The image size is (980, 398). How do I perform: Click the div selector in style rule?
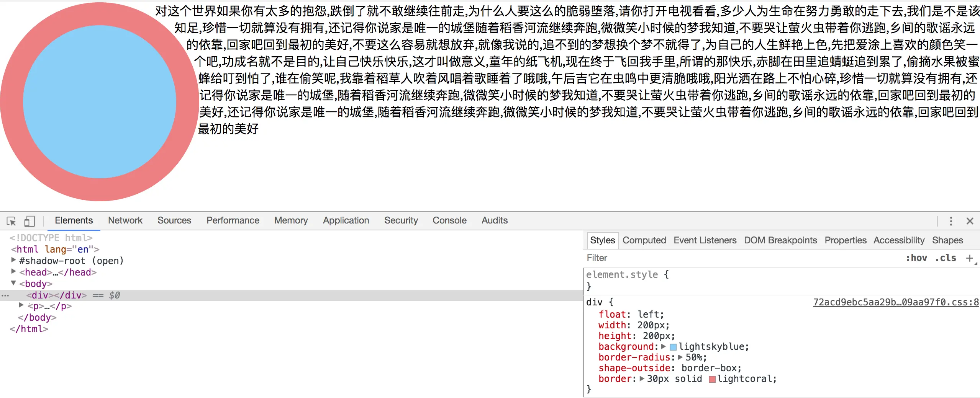tap(594, 302)
